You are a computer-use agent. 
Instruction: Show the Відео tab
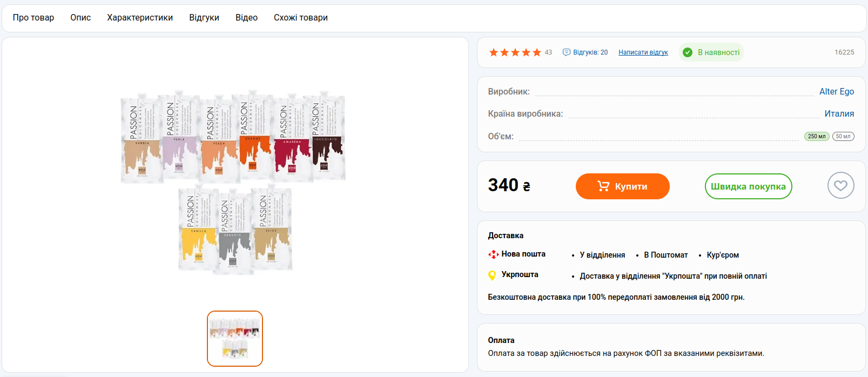coord(246,18)
